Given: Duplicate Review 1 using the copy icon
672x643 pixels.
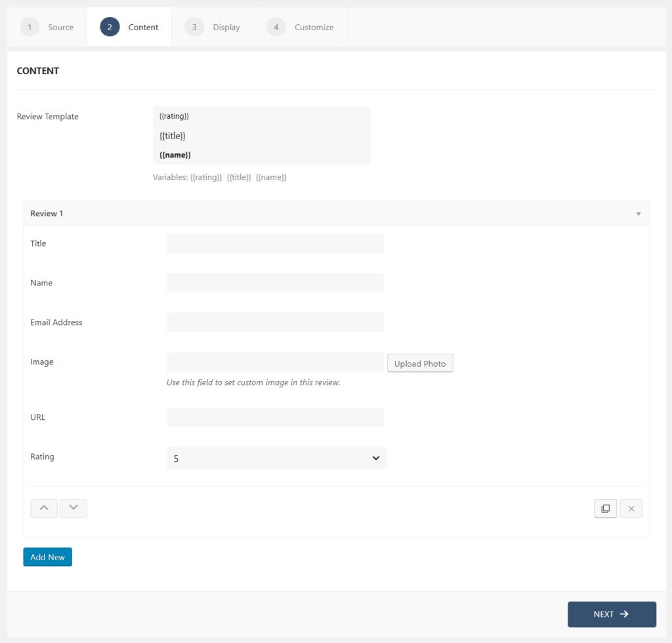Looking at the screenshot, I should coord(604,508).
